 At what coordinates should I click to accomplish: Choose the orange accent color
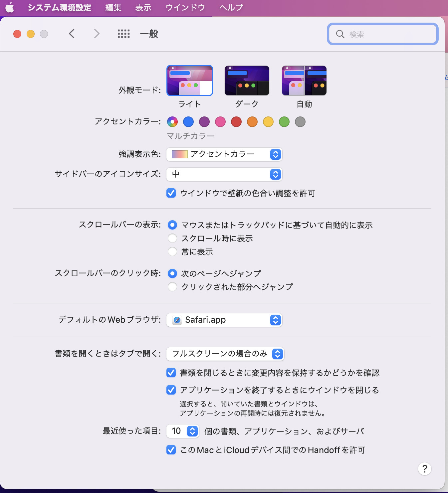pos(252,122)
